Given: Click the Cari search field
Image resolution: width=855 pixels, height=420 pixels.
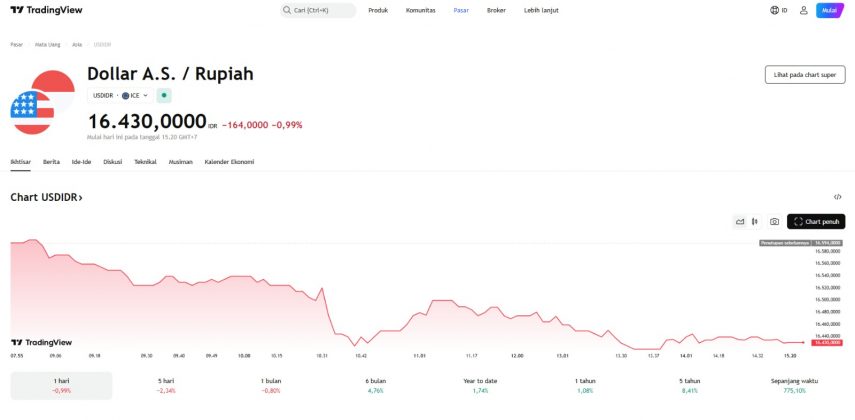Looking at the screenshot, I should tap(318, 10).
